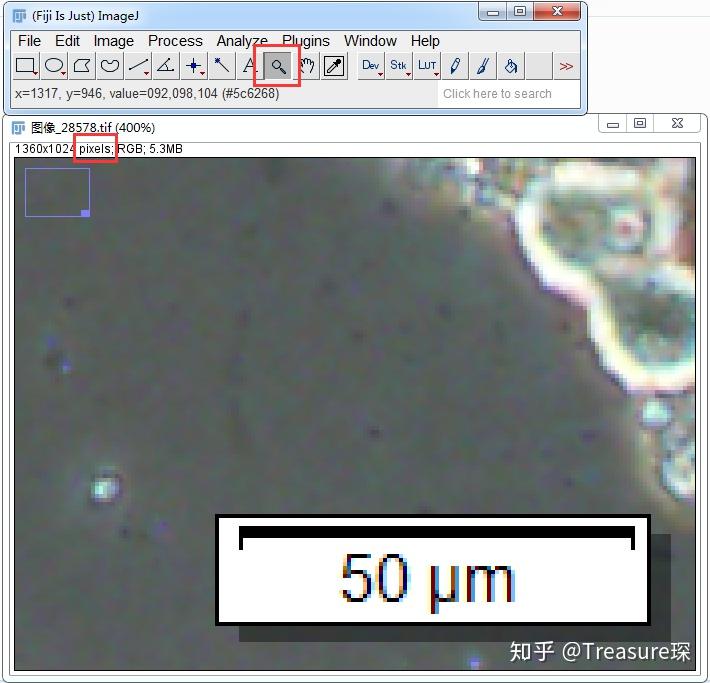Minimize the ImageJ main window

493,12
